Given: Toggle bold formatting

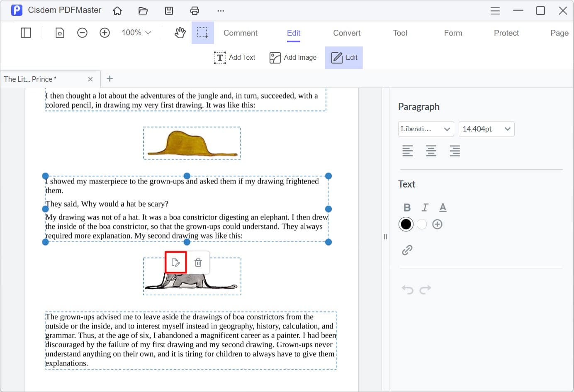Looking at the screenshot, I should pos(407,207).
